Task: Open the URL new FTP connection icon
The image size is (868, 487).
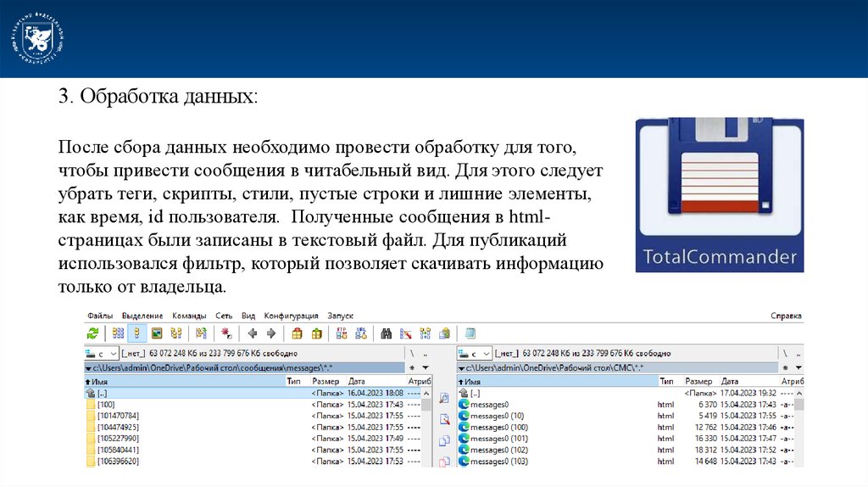Action: coord(361,333)
